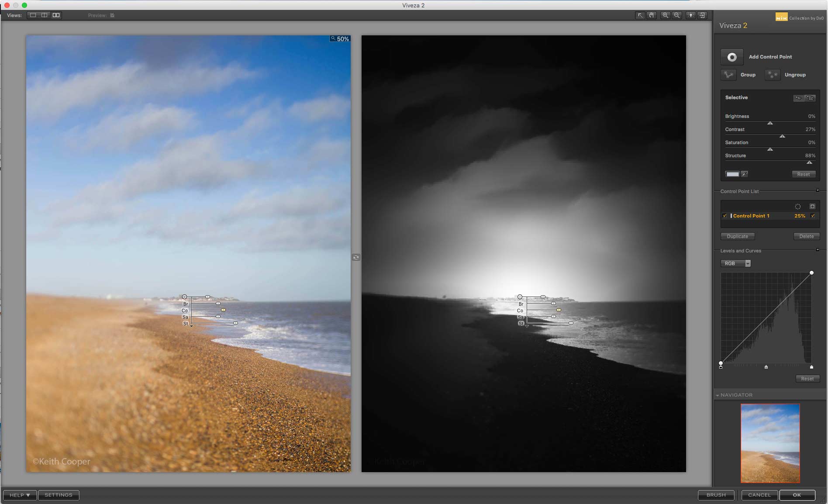Ungroup the control points
The height and width of the screenshot is (504, 828).
pyautogui.click(x=773, y=75)
